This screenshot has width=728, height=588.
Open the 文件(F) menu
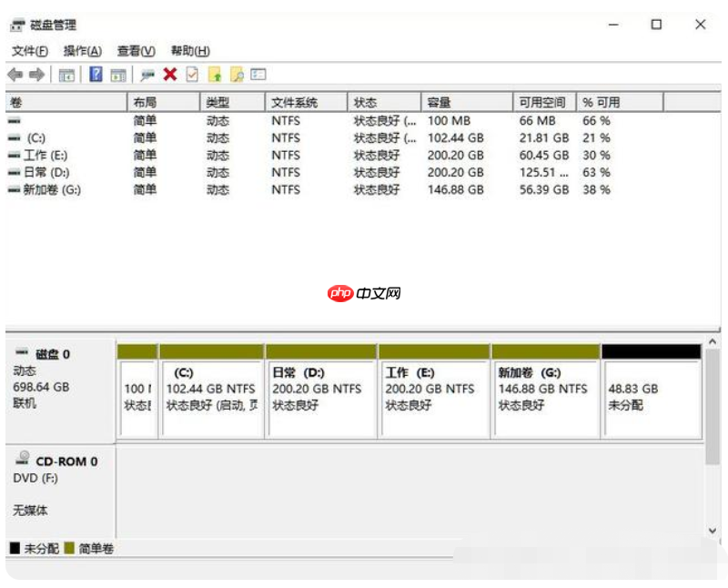29,51
